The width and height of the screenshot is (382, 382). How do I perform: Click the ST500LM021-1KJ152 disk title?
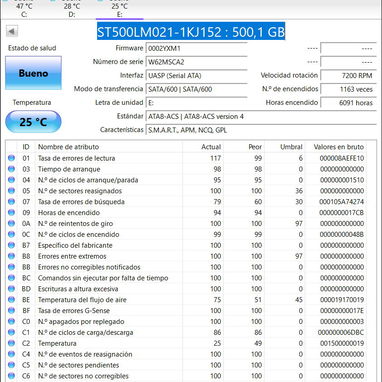tap(191, 32)
